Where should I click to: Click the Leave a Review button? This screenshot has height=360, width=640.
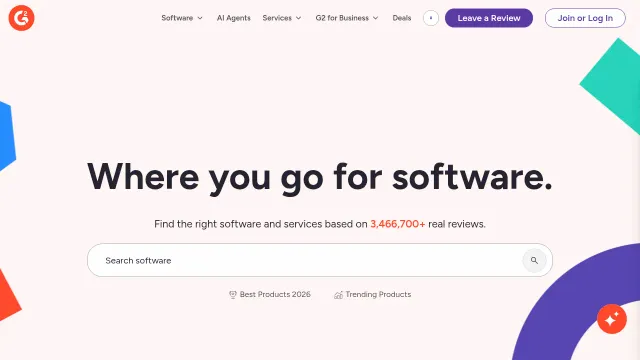pyautogui.click(x=489, y=18)
